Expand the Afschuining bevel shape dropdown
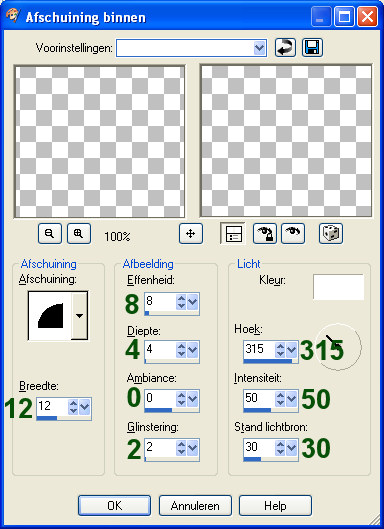384x529 pixels. (80, 316)
